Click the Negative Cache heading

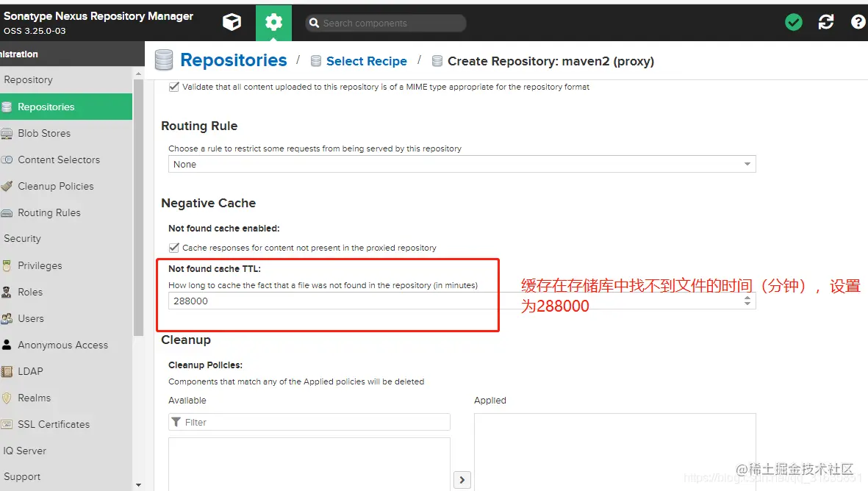point(208,203)
